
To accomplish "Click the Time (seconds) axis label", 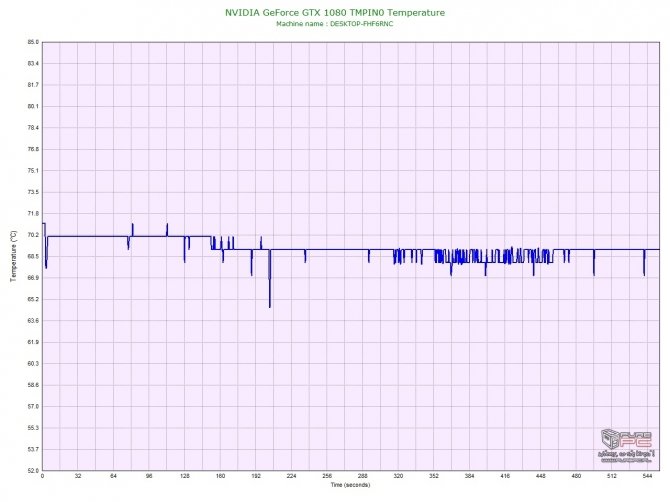I will [350, 485].
